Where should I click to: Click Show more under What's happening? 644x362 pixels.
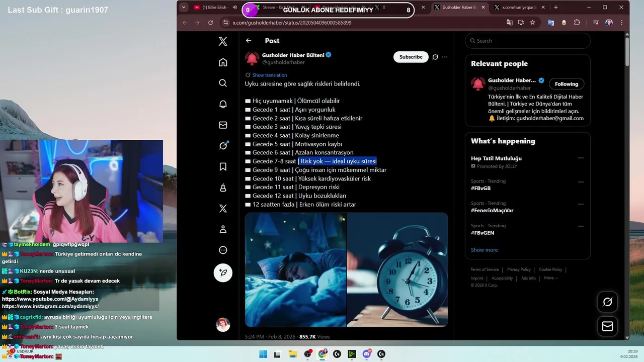click(484, 250)
